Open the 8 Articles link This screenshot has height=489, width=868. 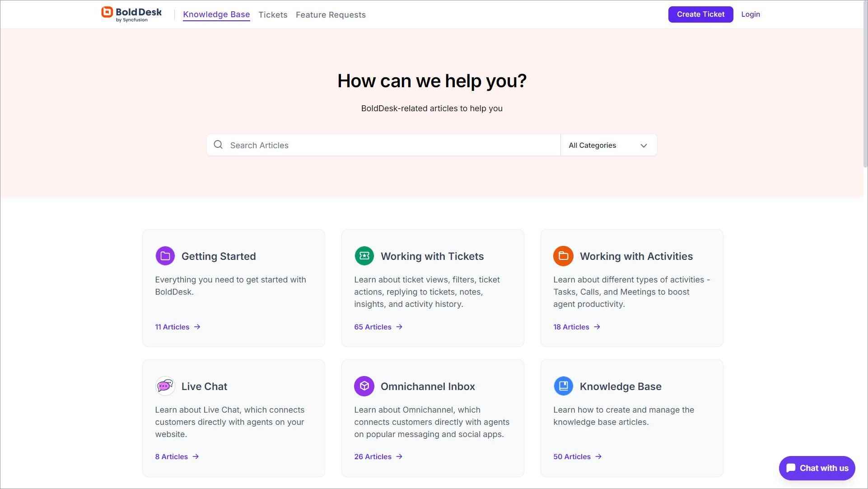click(x=177, y=456)
